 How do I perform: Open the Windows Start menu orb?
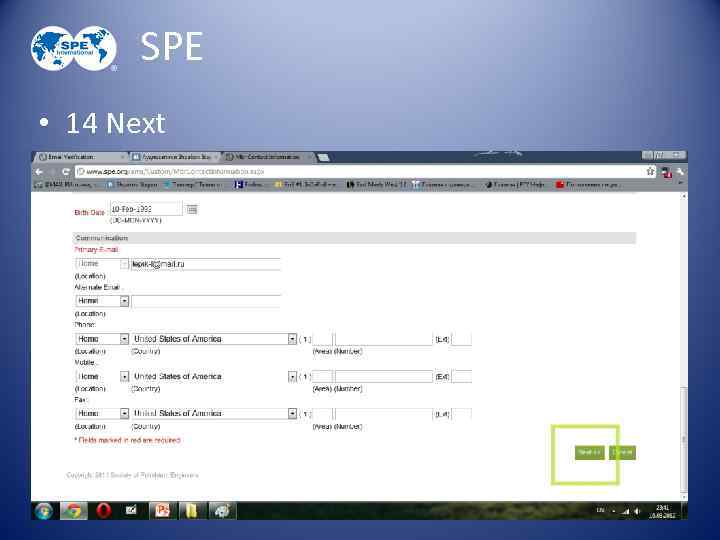(44, 511)
